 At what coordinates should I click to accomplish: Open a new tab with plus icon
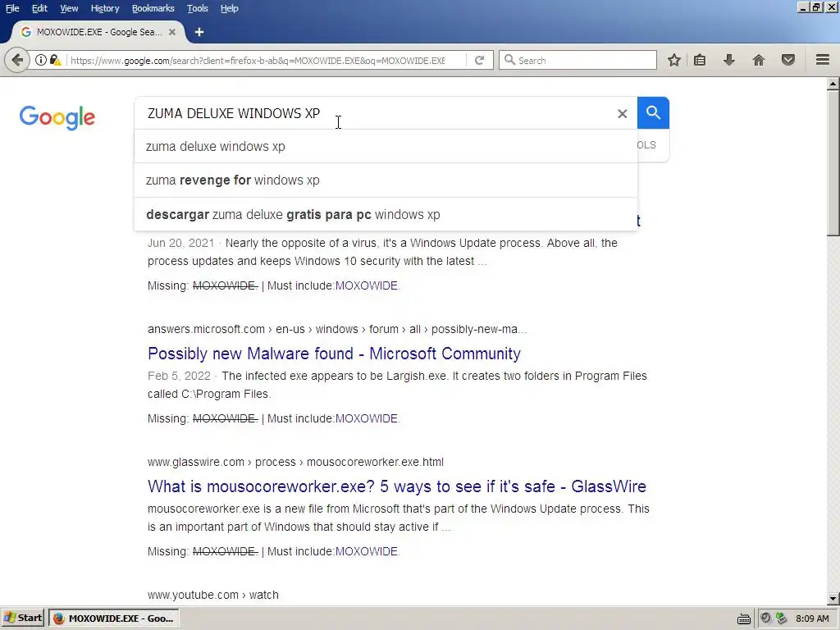point(199,32)
